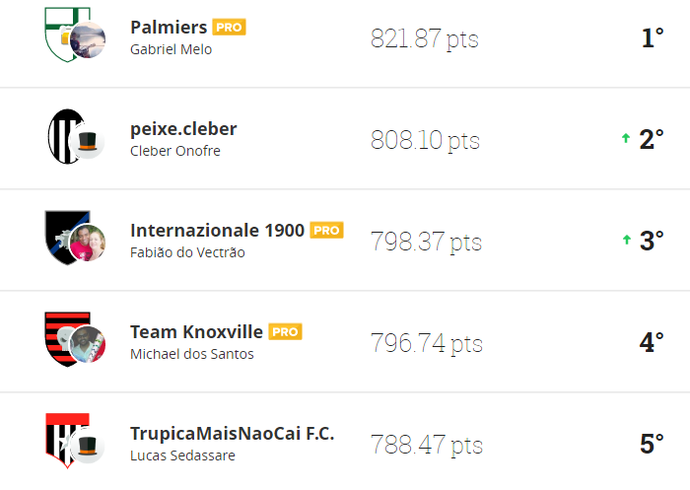Click the PRO badge beside Palmiers
690x490 pixels.
point(229,27)
